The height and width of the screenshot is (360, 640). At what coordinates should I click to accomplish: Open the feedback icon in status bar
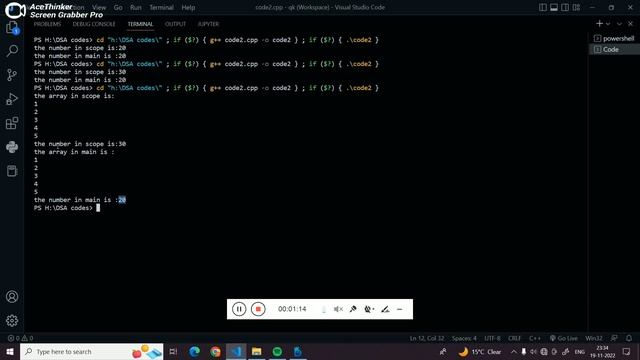614,338
